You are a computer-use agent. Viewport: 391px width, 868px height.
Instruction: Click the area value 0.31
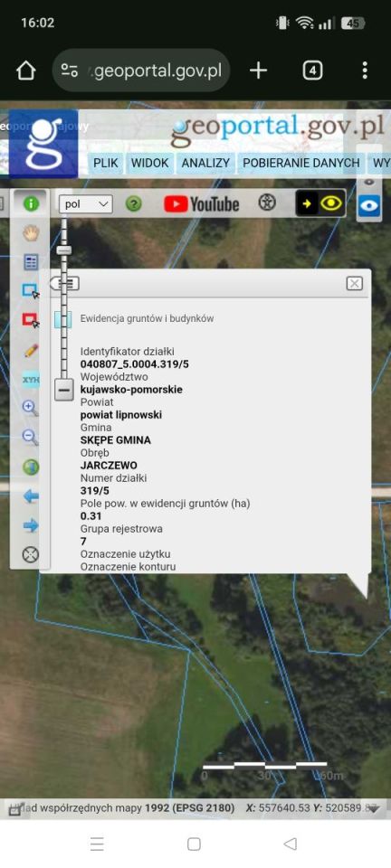click(x=90, y=516)
